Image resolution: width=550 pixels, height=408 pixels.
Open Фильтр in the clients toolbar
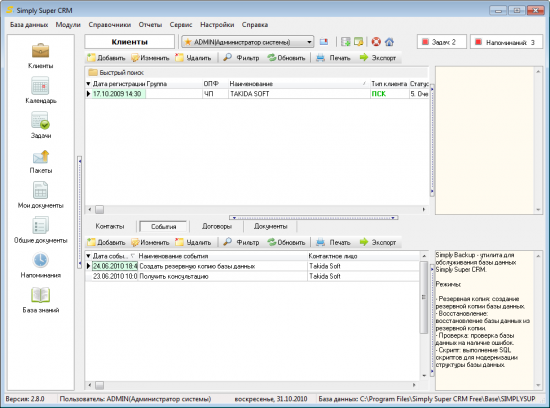[241, 58]
